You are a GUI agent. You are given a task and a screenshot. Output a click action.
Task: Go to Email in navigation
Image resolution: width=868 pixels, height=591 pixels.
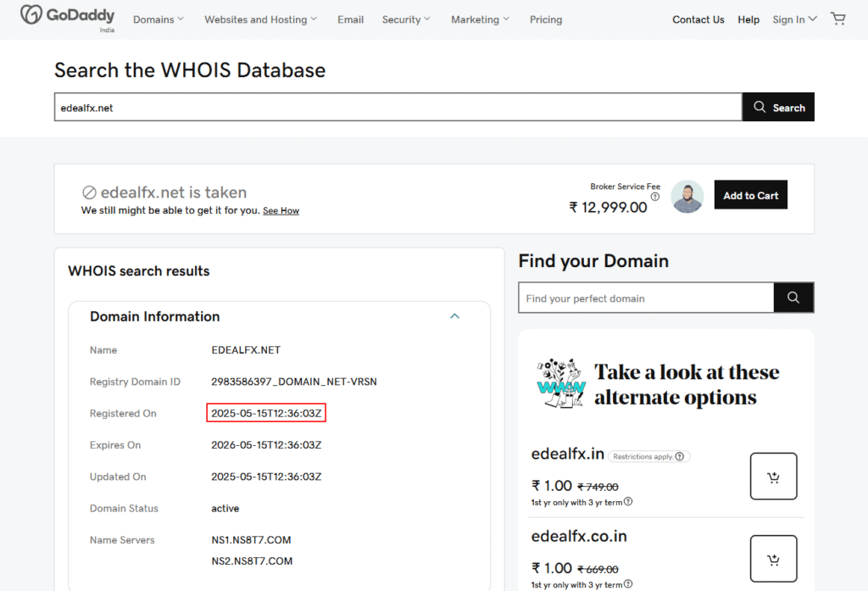tap(350, 20)
